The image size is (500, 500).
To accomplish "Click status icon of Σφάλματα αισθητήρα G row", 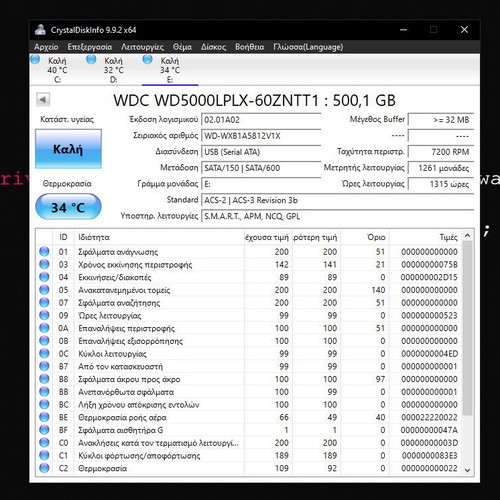I will click(44, 430).
